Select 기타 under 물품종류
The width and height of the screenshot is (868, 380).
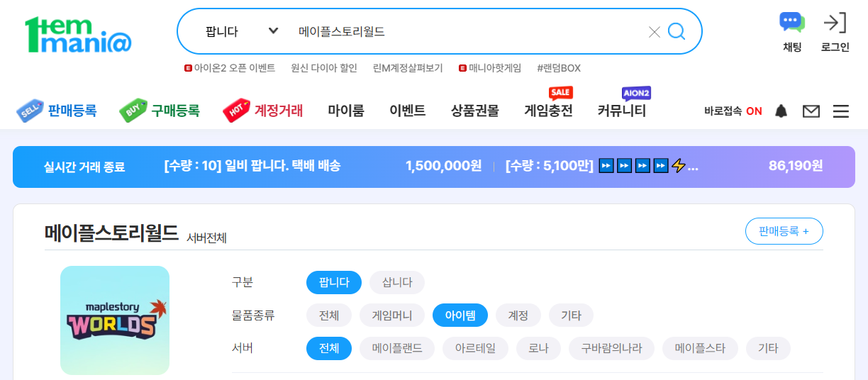point(571,315)
